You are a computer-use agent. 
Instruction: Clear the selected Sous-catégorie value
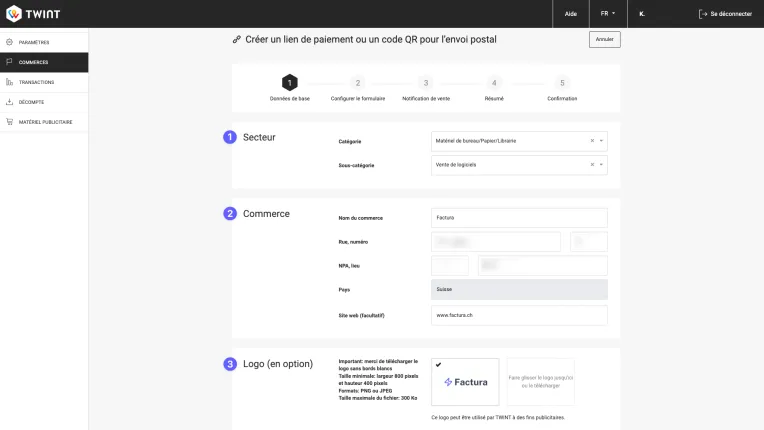click(x=591, y=165)
